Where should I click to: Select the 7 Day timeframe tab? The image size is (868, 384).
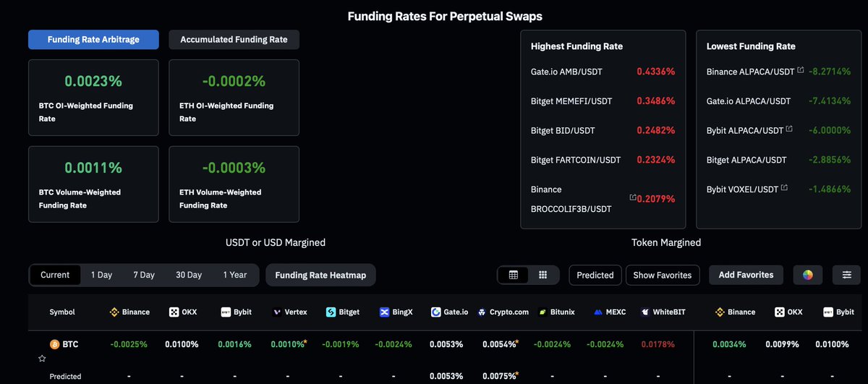144,275
